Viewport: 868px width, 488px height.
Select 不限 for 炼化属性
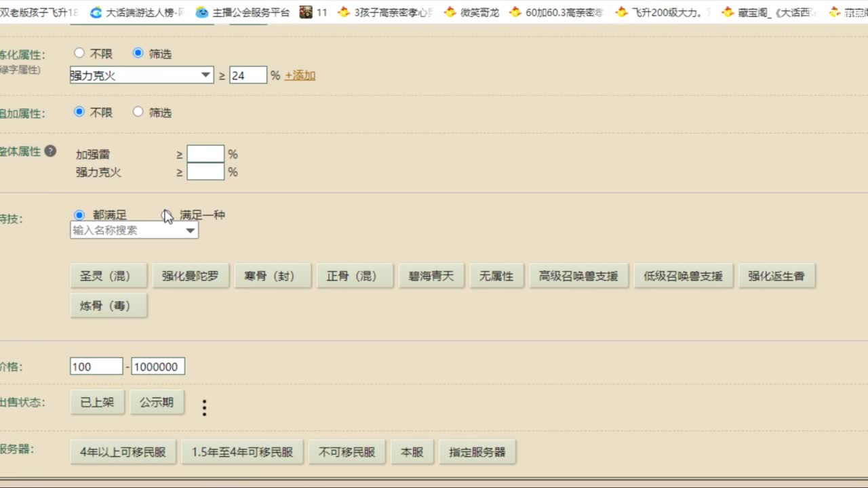click(79, 53)
